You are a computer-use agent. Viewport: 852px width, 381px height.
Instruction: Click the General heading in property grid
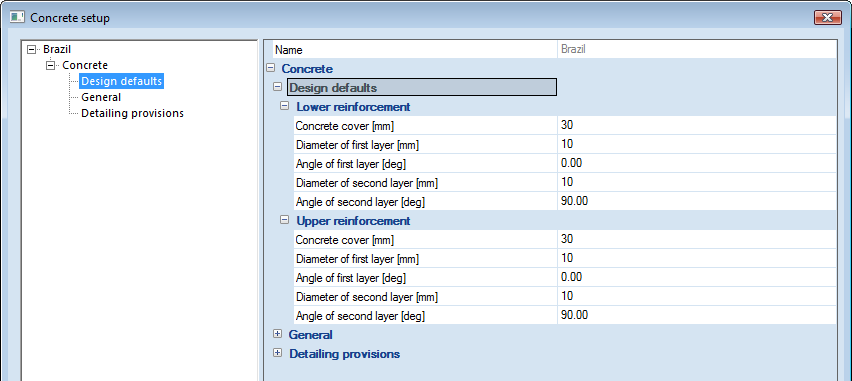[311, 335]
